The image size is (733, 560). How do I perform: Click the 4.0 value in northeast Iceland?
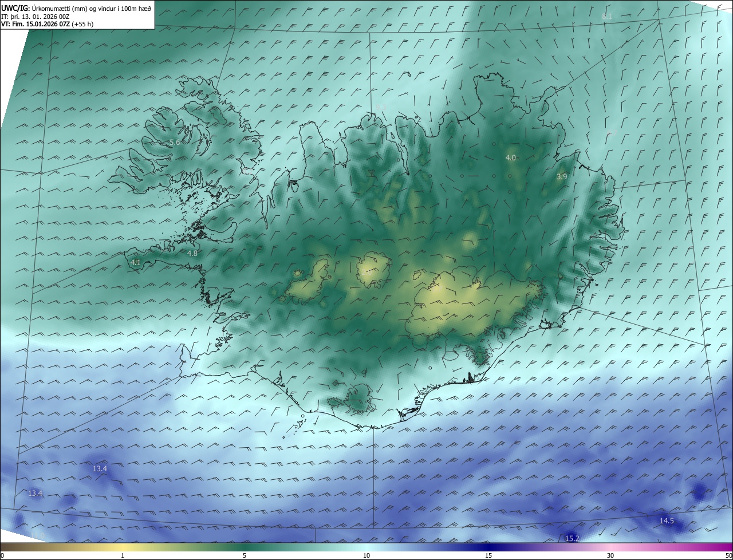(511, 157)
